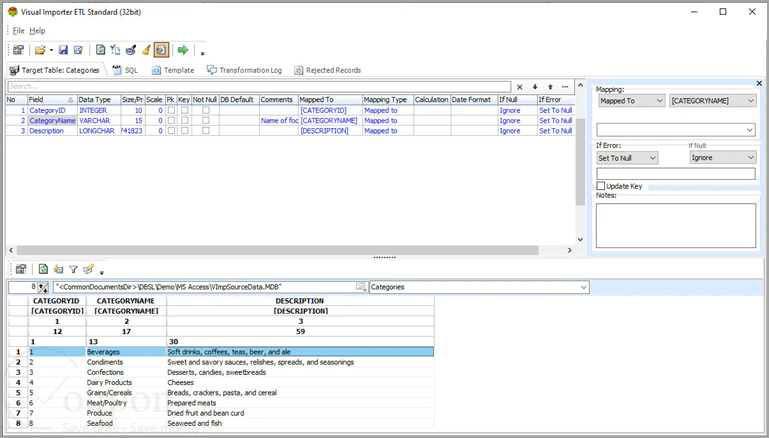Image resolution: width=769 pixels, height=438 pixels.
Task: Expand the open folder dropdown arrow
Action: (51, 50)
